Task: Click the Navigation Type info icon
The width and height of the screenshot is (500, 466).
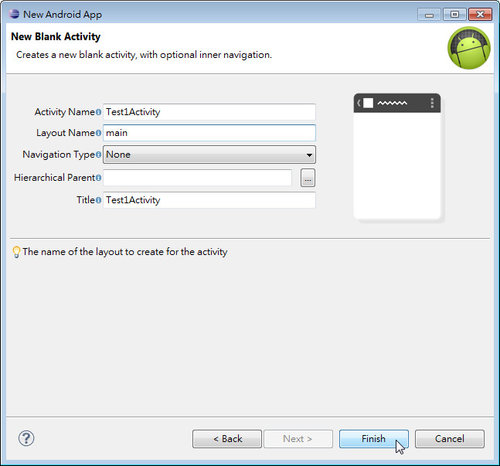Action: tap(98, 155)
